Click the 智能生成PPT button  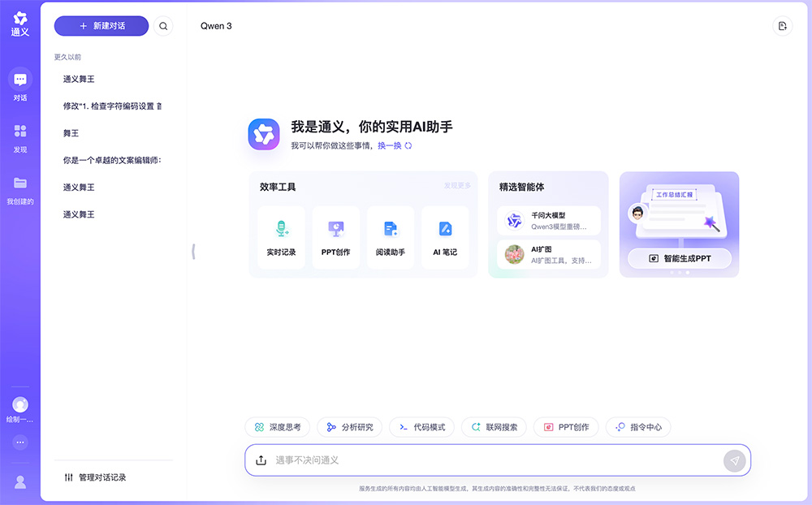pyautogui.click(x=680, y=258)
